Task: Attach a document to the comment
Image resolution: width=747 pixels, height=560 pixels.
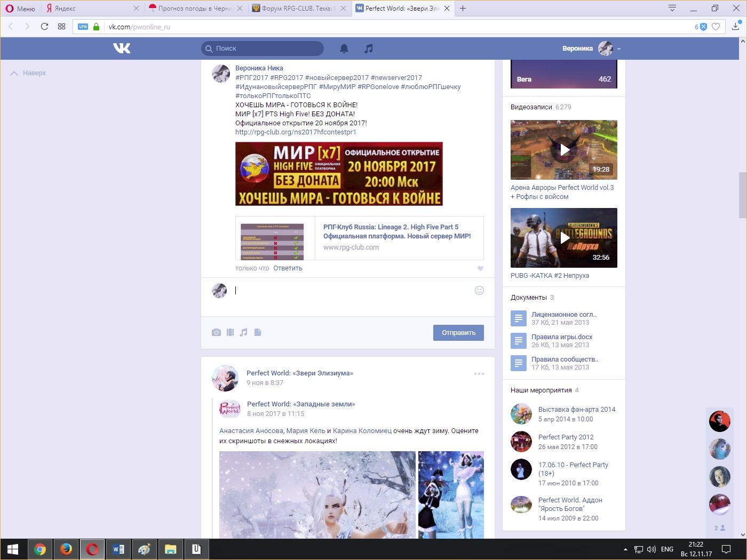Action: (258, 332)
